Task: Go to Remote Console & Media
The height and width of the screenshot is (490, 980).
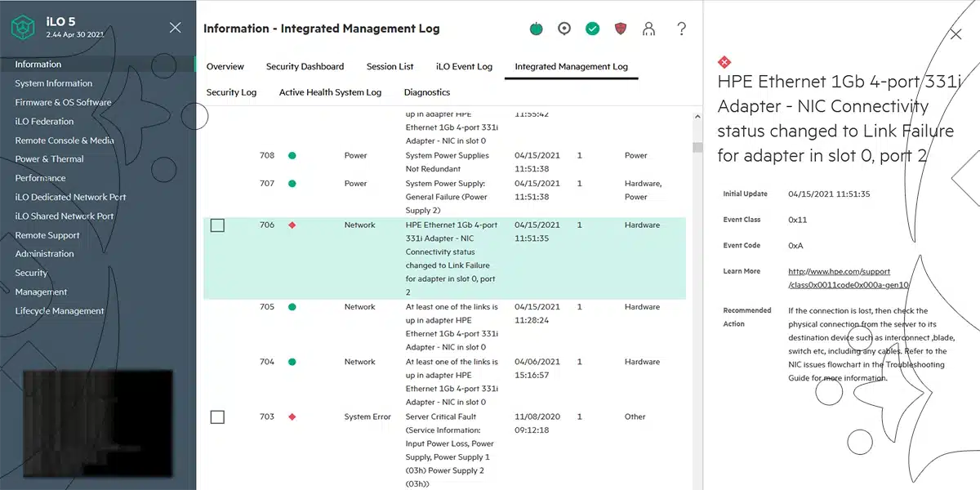Action: 65,140
